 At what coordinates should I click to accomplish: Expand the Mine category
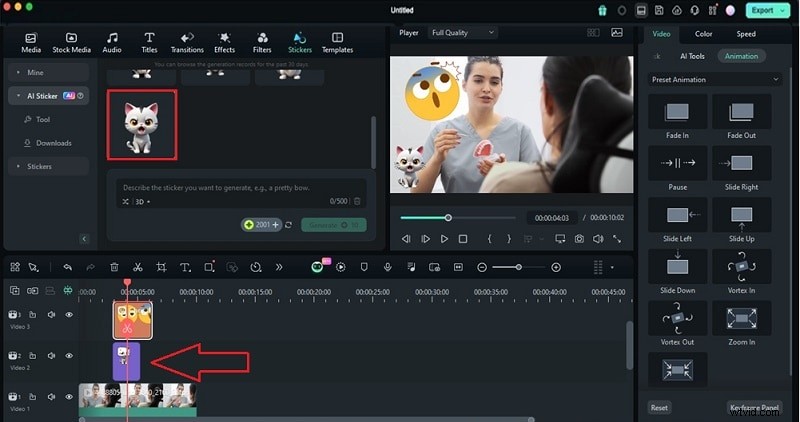(x=48, y=72)
